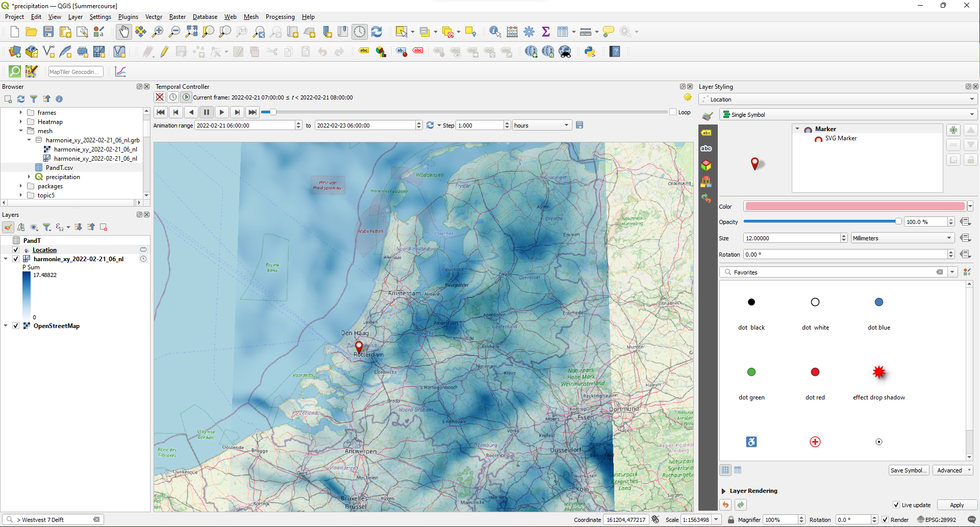Open the Size units dropdown showing Millimeters
Screen dimensions: 980x527
click(948, 238)
